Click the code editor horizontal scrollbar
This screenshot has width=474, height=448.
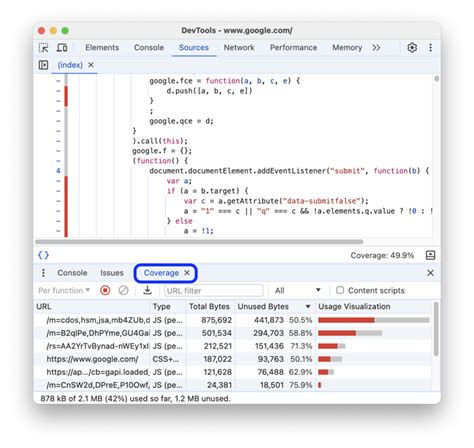pos(199,242)
